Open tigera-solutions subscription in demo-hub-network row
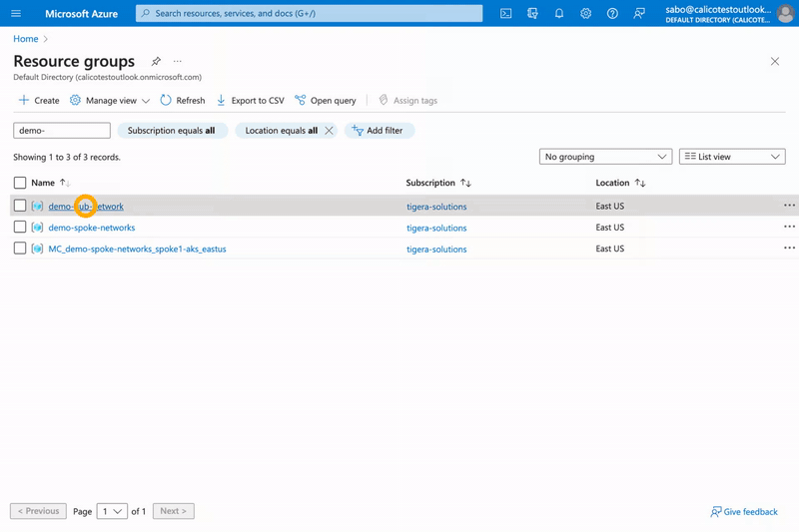Viewport: 799px width, 532px height. point(436,207)
